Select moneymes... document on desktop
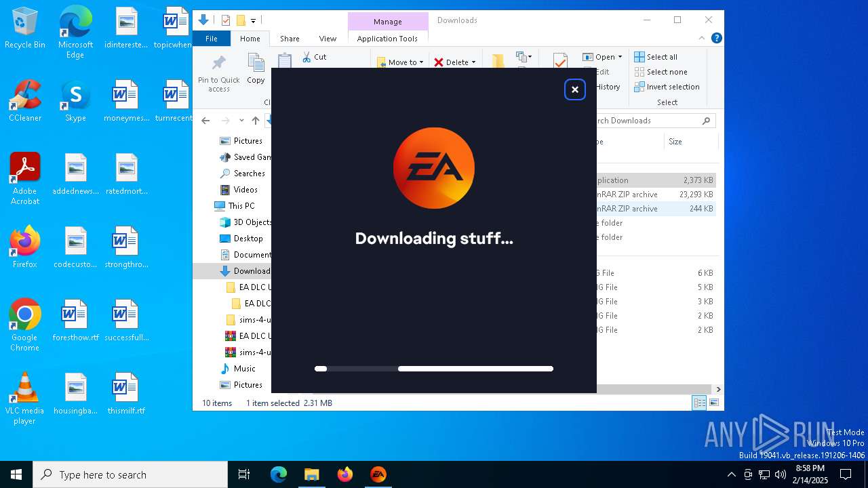868x488 pixels. pyautogui.click(x=126, y=101)
